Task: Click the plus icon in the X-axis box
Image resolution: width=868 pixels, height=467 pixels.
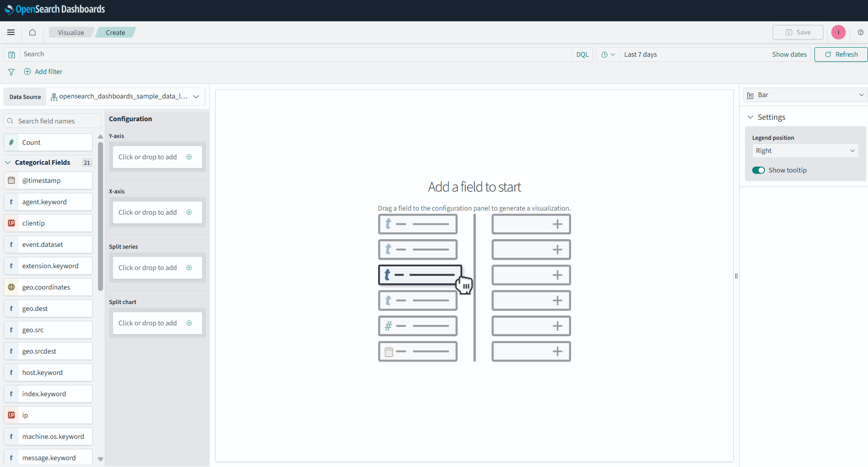Action: (x=189, y=212)
